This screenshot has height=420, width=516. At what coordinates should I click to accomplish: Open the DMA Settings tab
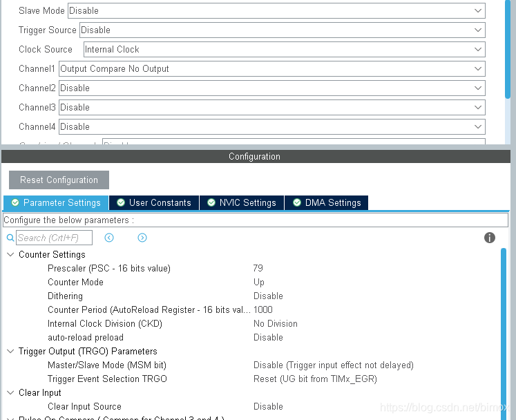pyautogui.click(x=327, y=203)
